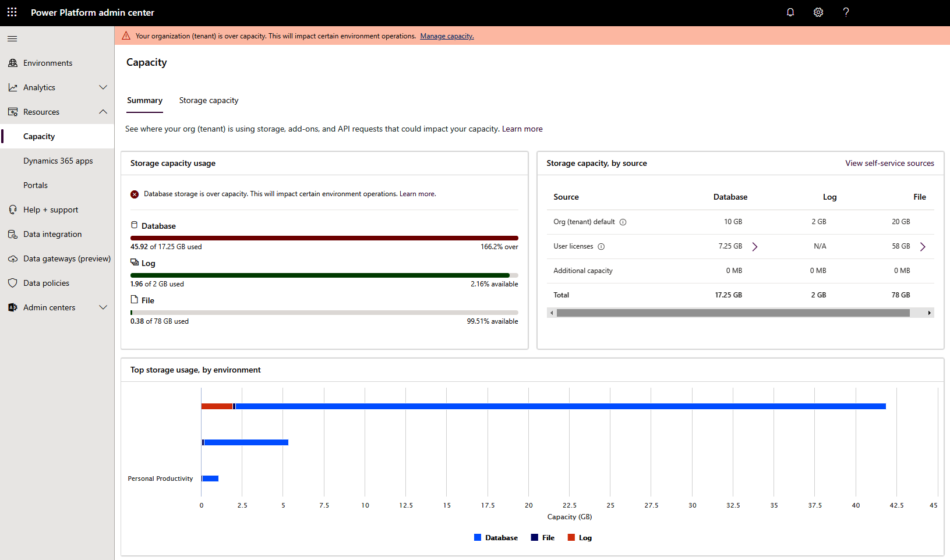Click the red Log segment of top bar
This screenshot has height=560, width=950.
point(217,406)
